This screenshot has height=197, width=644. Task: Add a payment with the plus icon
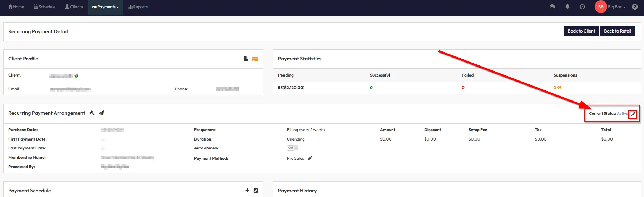click(x=247, y=191)
